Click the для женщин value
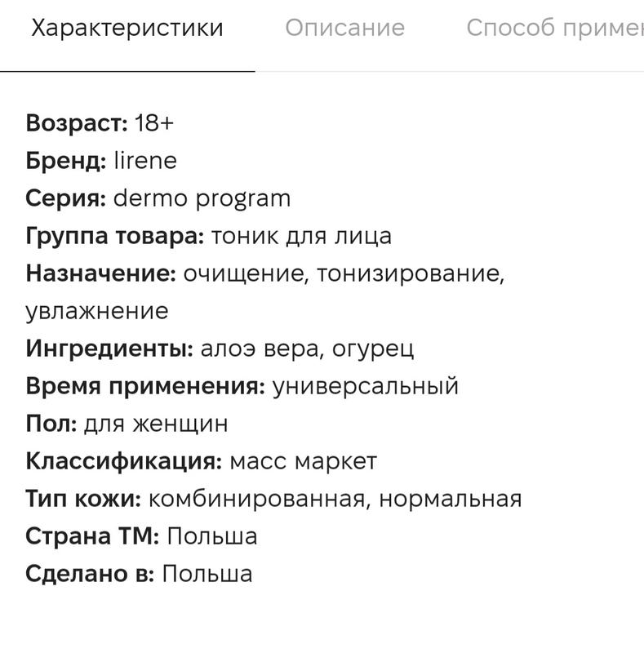This screenshot has height=653, width=644. pyautogui.click(x=156, y=424)
